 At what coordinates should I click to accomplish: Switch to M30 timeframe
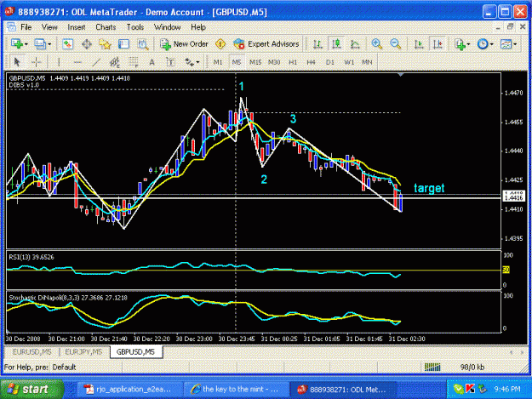274,62
